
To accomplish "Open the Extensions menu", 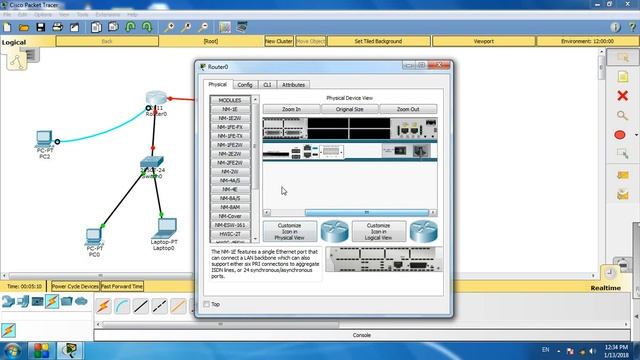I will [x=108, y=14].
